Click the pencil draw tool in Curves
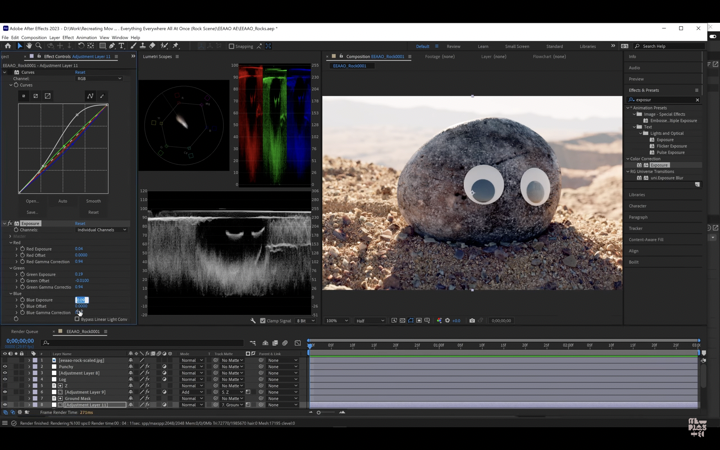This screenshot has width=720, height=450. [x=102, y=96]
